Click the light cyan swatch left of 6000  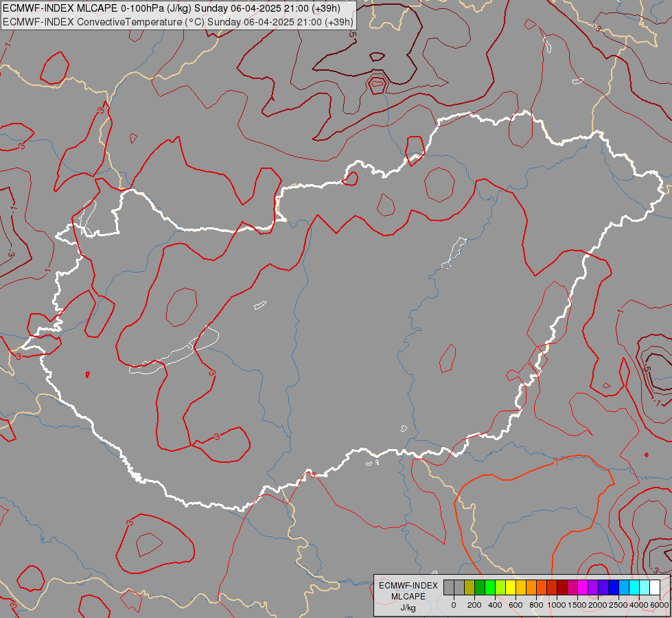[x=644, y=588]
